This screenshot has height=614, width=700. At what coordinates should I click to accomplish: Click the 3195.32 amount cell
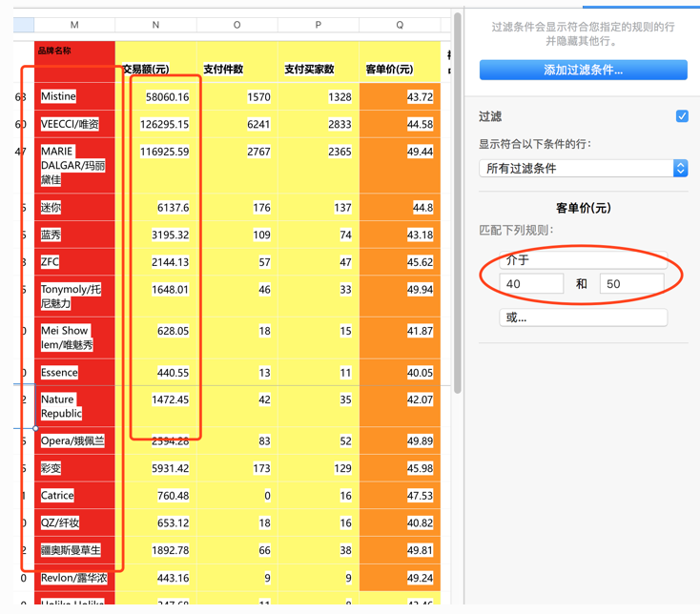pyautogui.click(x=155, y=235)
